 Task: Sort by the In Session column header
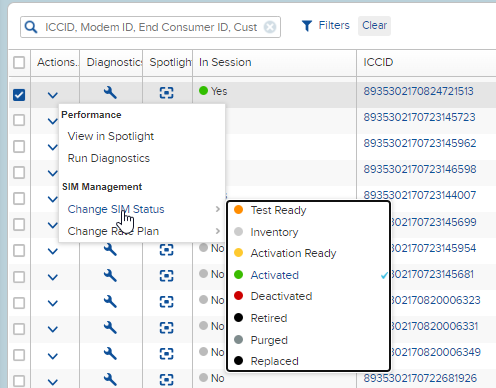pyautogui.click(x=225, y=62)
